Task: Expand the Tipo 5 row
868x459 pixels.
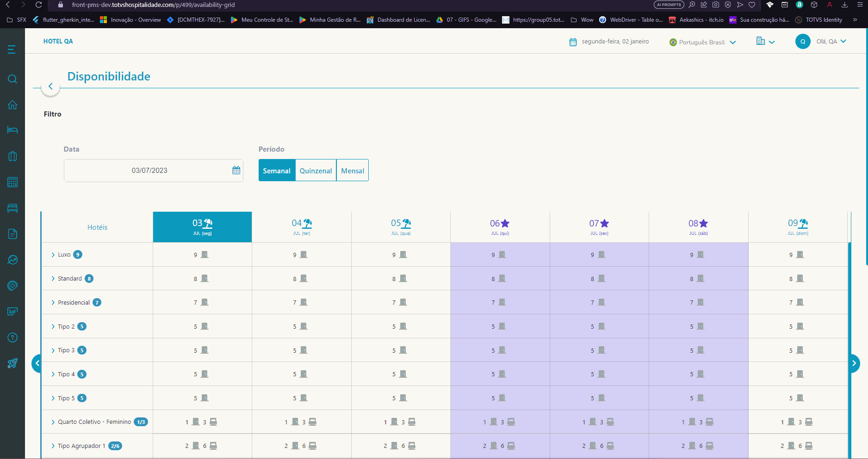Action: [53, 398]
